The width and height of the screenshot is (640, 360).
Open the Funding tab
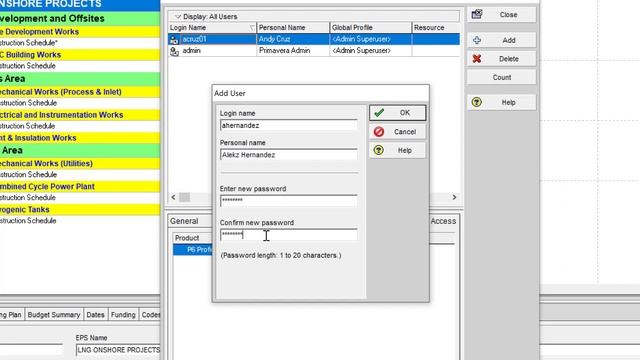tap(123, 315)
